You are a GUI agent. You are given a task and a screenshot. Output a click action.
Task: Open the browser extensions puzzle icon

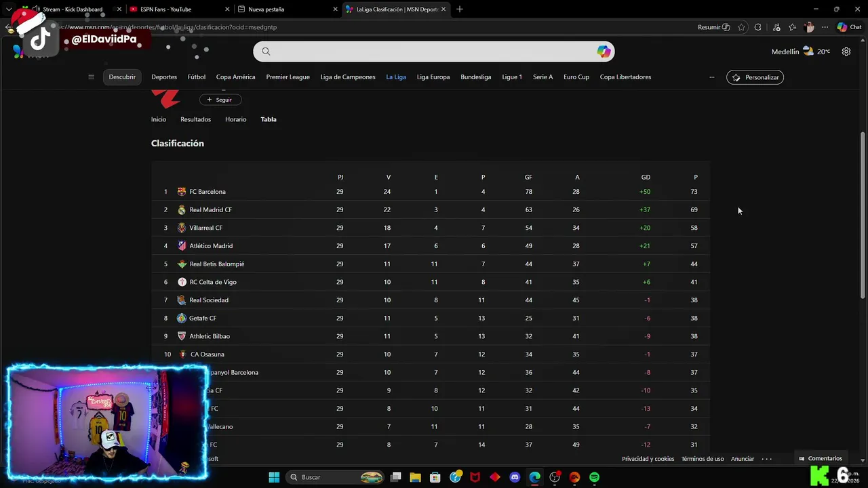(758, 27)
